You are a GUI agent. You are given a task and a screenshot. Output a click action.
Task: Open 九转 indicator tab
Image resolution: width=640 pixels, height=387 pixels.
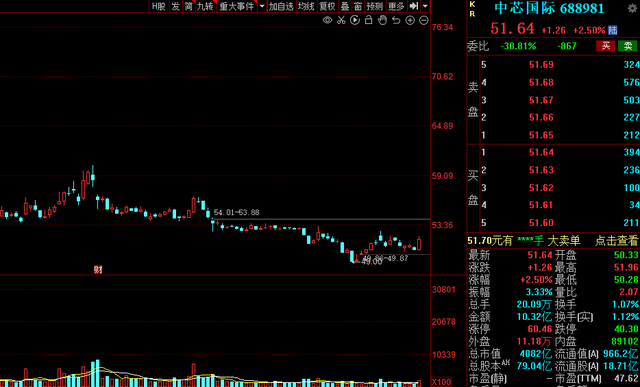tap(205, 6)
